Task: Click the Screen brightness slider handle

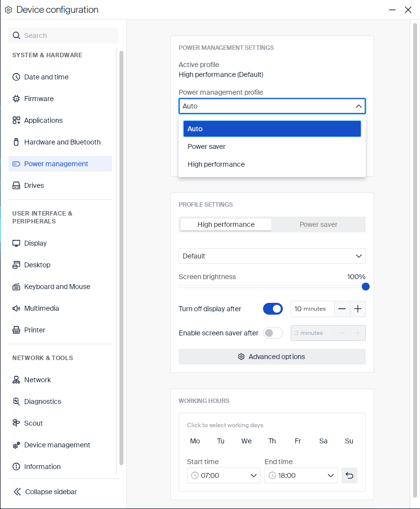Action: 365,287
